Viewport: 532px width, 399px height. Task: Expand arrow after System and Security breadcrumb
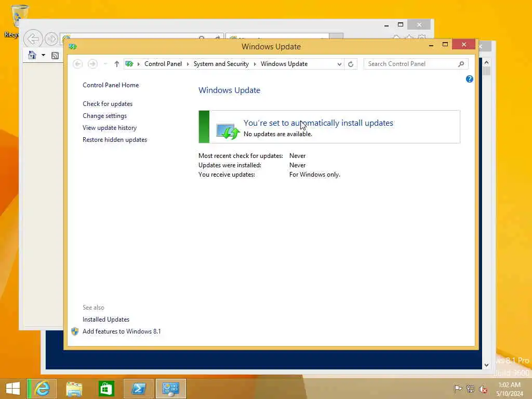tap(255, 64)
